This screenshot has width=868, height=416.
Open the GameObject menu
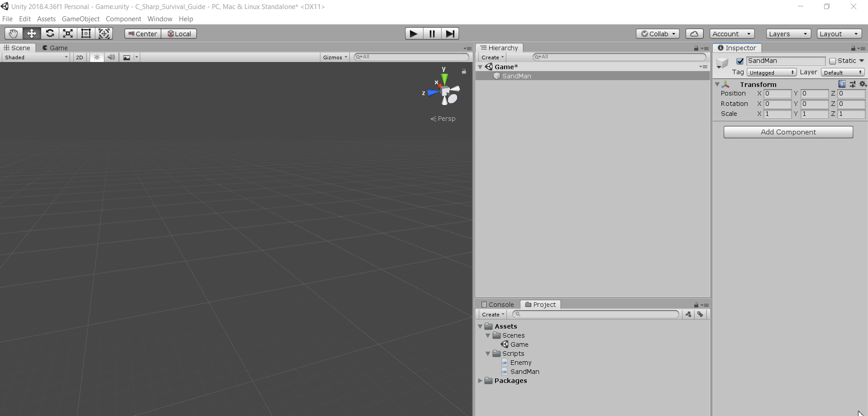pos(81,19)
